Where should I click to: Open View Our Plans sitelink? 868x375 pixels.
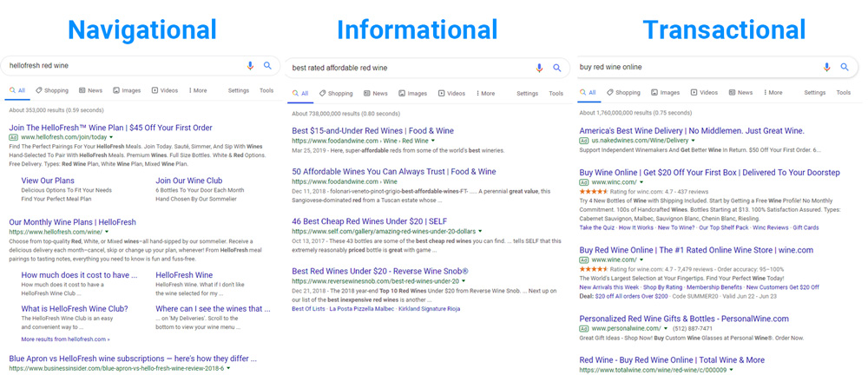tap(48, 181)
